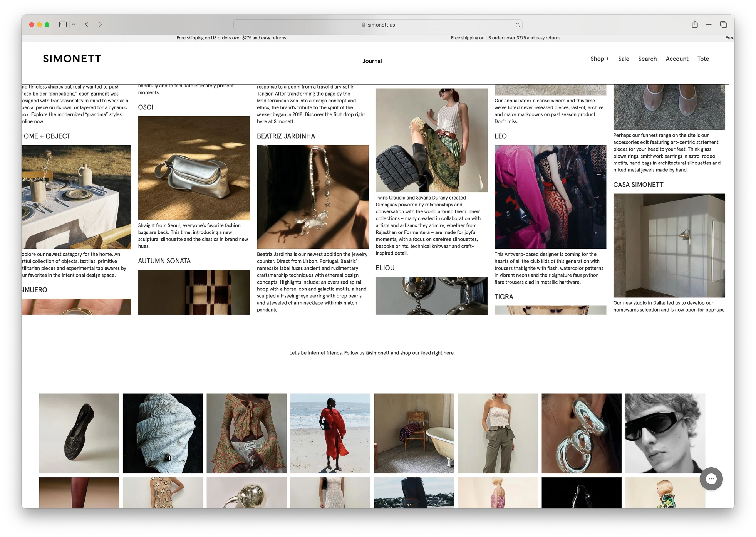This screenshot has height=537, width=756.
Task: View the pink velvet outfits photo
Action: click(550, 197)
